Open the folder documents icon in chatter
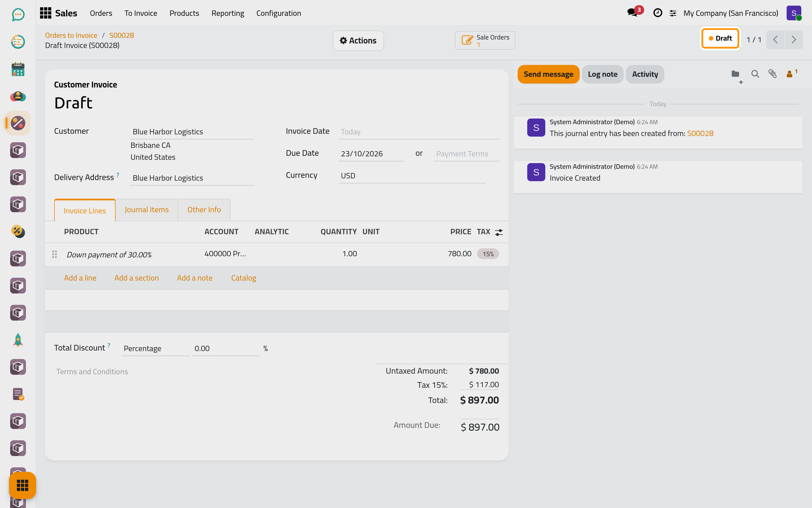Image resolution: width=812 pixels, height=508 pixels. point(736,75)
